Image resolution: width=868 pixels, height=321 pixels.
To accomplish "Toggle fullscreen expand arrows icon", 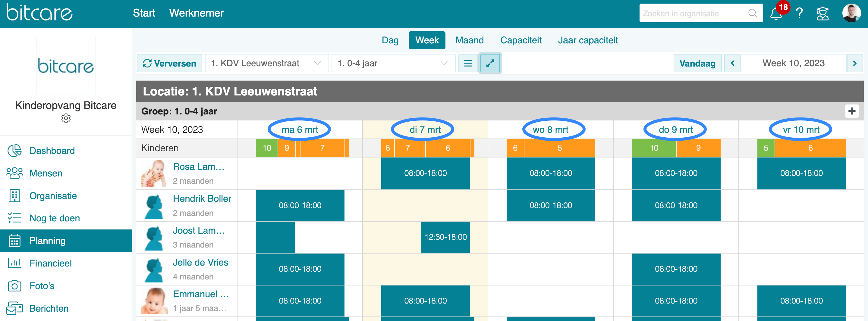I will pos(490,63).
